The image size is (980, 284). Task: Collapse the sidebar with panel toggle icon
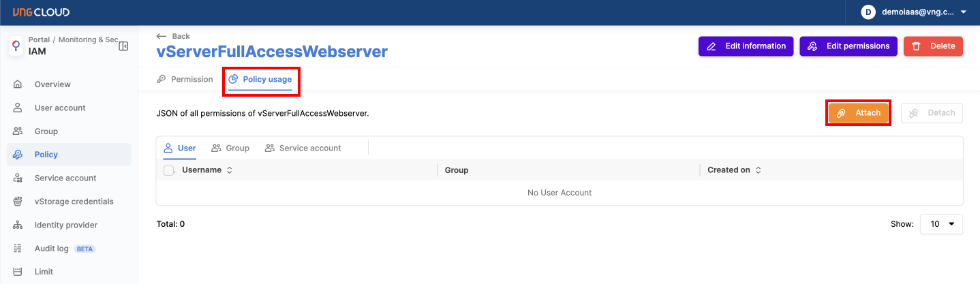point(123,46)
